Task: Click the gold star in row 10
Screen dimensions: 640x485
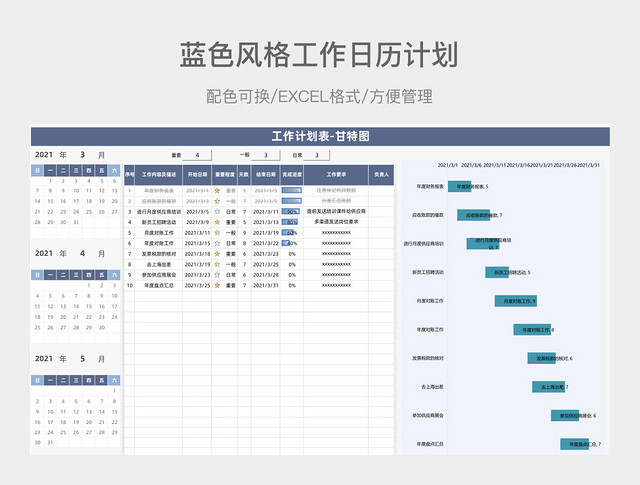Action: coord(217,285)
